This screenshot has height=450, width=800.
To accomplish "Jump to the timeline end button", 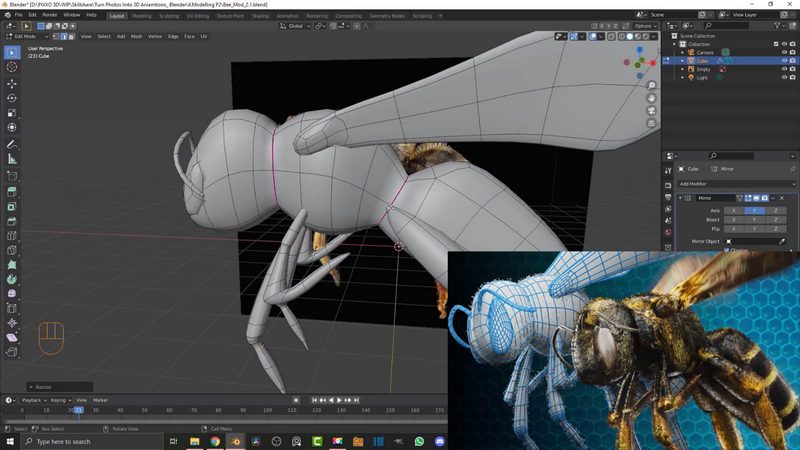I will click(x=356, y=400).
